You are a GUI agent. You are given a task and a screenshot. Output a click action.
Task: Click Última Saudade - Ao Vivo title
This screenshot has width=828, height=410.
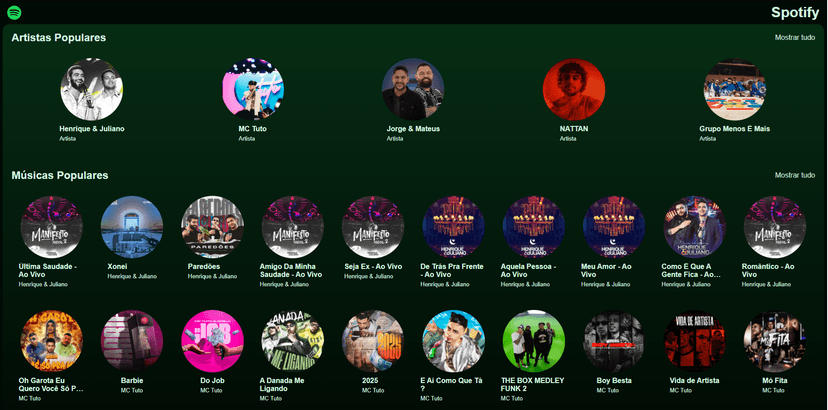click(x=48, y=271)
